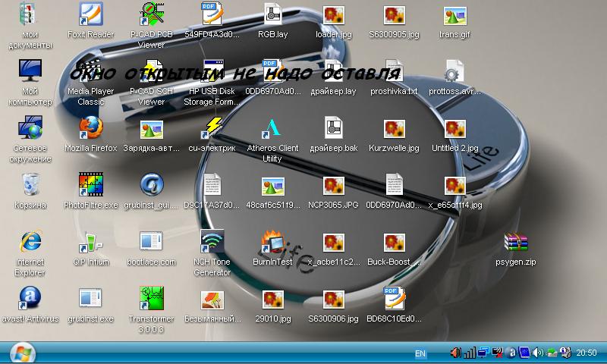This screenshot has width=607, height=364.
Task: Click the white speaker volume tray icon
Action: (537, 353)
